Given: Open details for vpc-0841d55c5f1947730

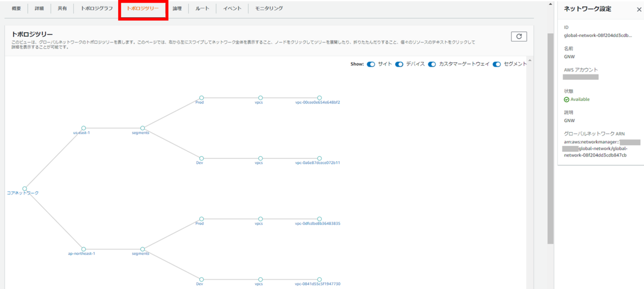Looking at the screenshot, I should pyautogui.click(x=318, y=284).
